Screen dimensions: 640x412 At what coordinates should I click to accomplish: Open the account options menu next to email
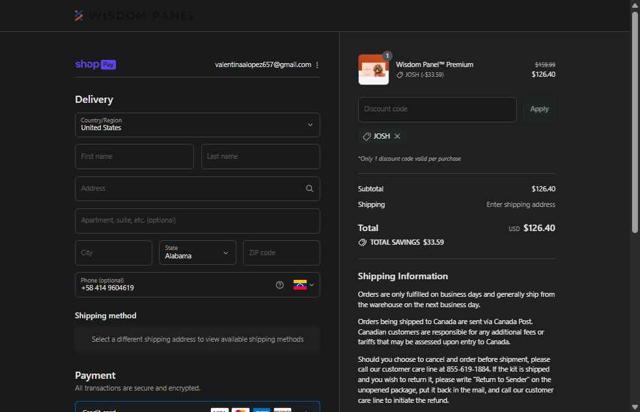[x=317, y=65]
